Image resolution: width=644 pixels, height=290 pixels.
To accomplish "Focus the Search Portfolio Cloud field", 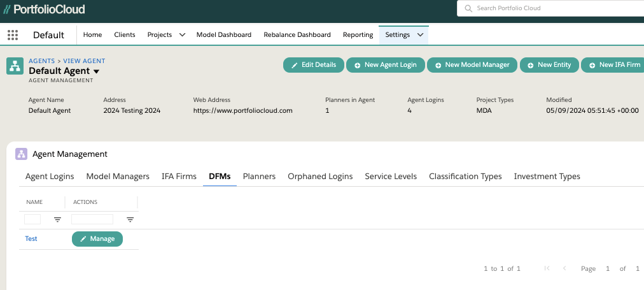I will pos(550,8).
